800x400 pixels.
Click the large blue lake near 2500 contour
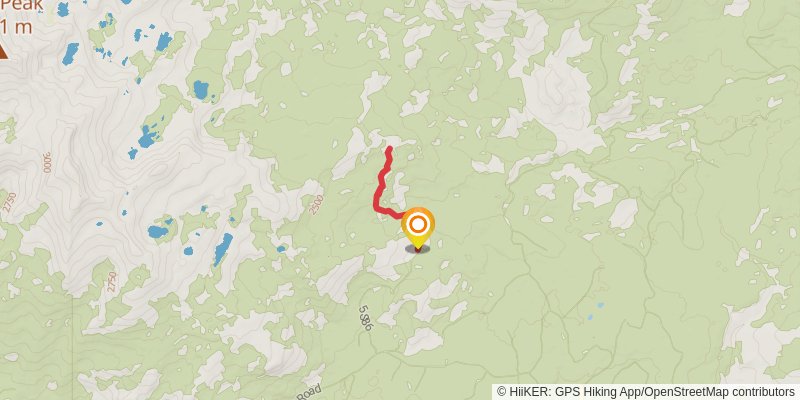point(158,232)
